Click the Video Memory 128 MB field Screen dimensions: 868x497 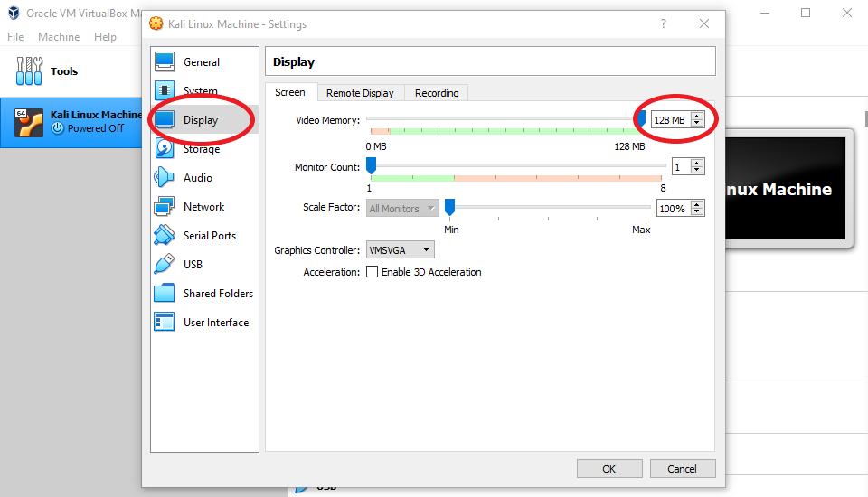671,119
